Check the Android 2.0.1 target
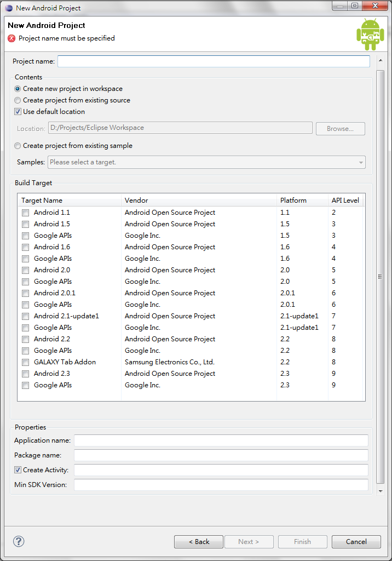The image size is (392, 561). pos(25,294)
